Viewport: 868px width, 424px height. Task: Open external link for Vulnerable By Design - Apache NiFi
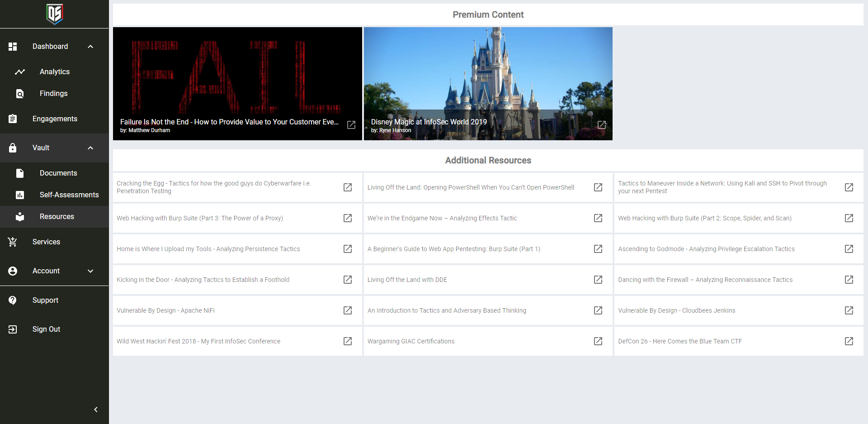[x=348, y=310]
